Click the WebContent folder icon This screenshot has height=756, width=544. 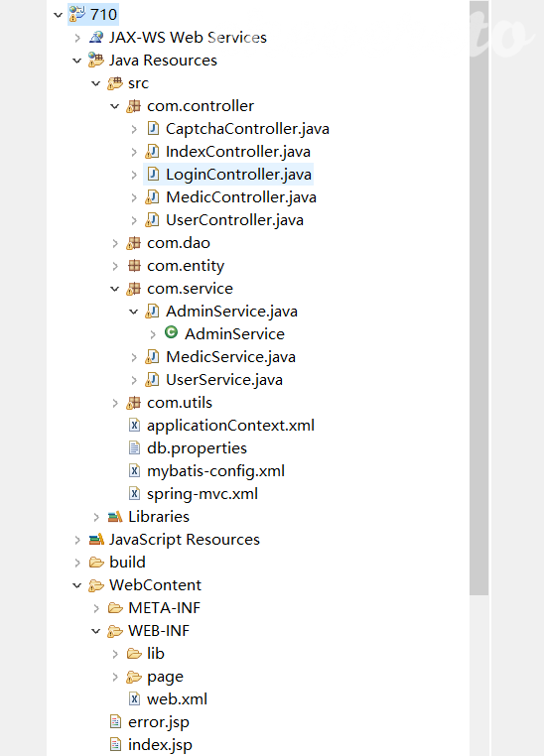96,585
